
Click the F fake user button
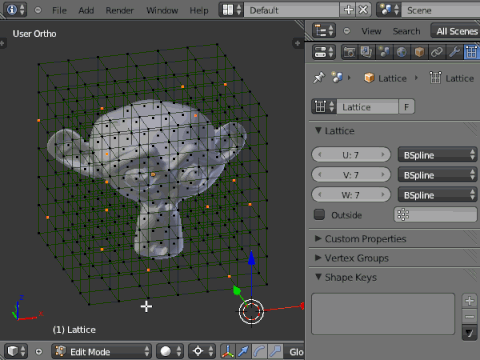pos(406,107)
